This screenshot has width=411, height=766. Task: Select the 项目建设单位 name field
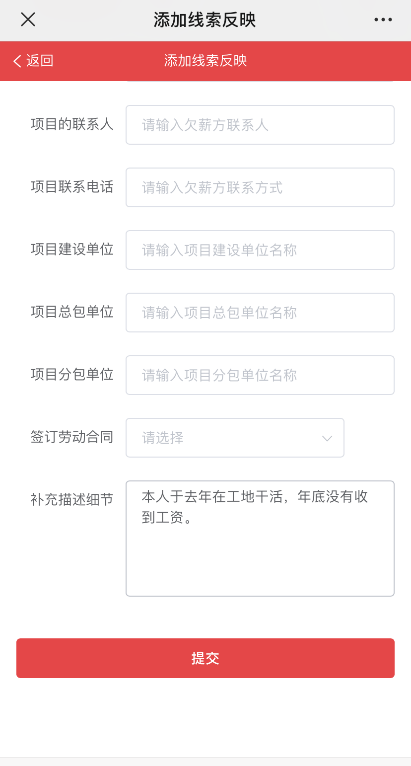click(260, 250)
